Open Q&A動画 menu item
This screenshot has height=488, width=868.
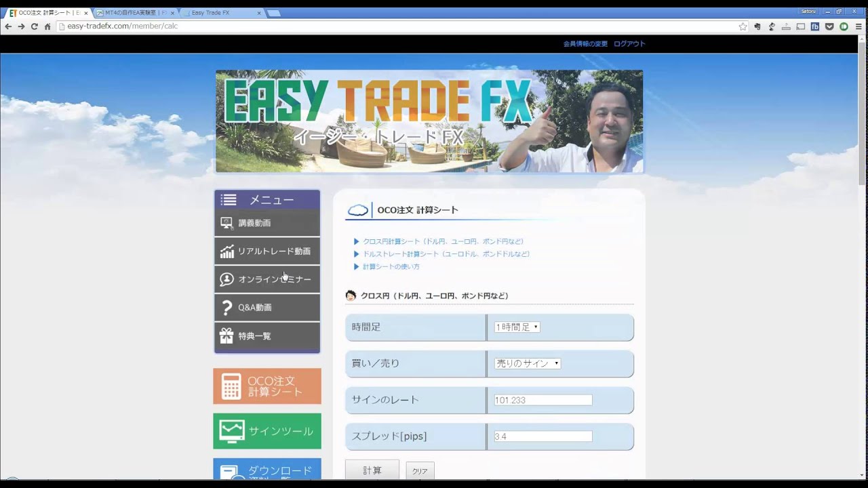point(267,308)
